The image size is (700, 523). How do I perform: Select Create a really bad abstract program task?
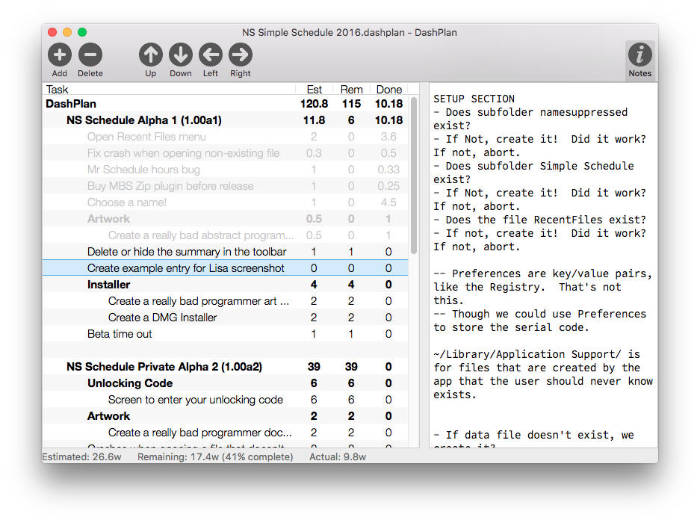(225, 235)
